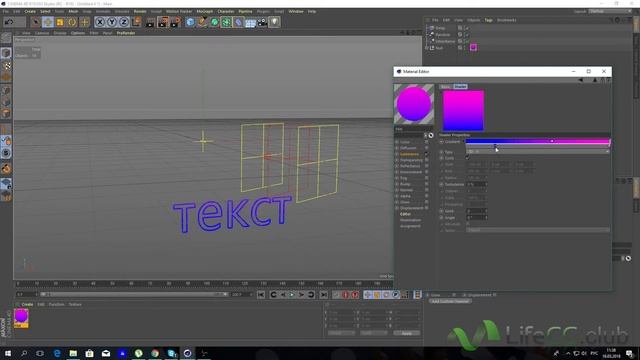Open the Tags menu in Object Manager
The image size is (640, 360).
coord(488,20)
